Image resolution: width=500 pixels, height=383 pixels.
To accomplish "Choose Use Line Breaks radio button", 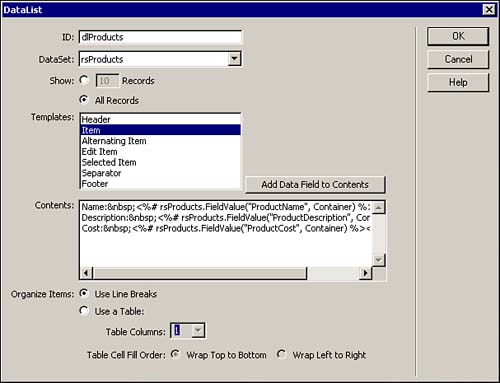I will [84, 293].
